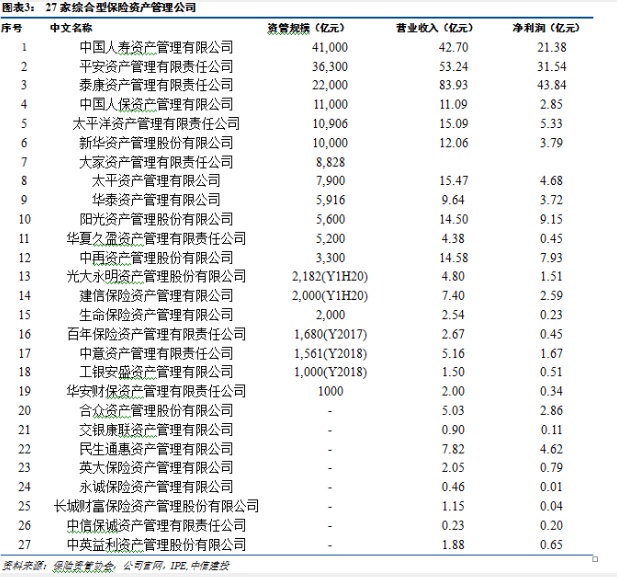Viewport: 617px width, 577px height.
Task: Select the net profit value '31.54'
Action: (x=552, y=66)
